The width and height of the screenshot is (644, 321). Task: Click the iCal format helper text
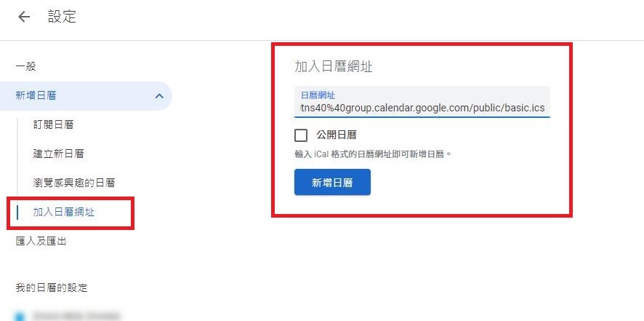(373, 155)
